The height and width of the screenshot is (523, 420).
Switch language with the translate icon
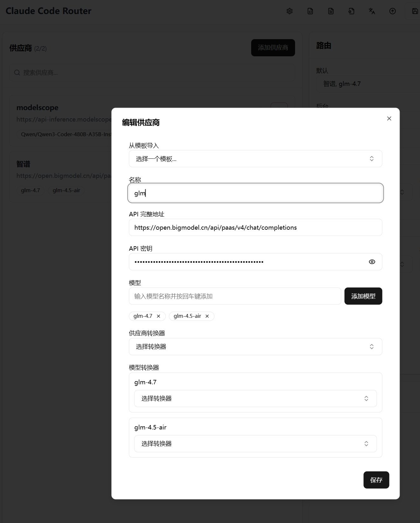(x=372, y=11)
